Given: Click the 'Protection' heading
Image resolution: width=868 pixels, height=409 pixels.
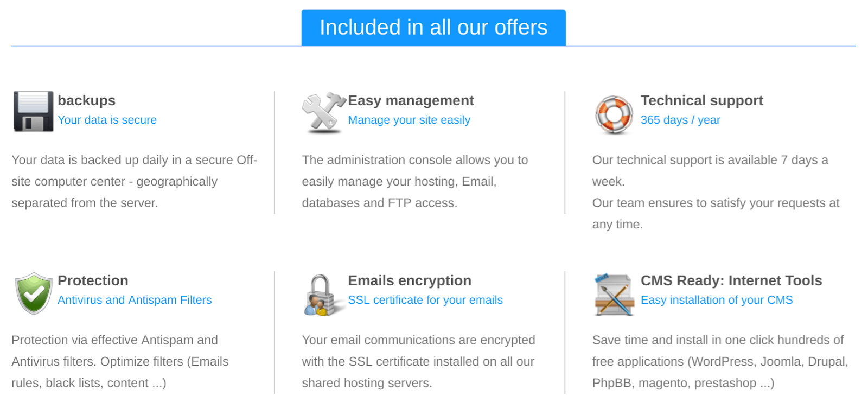Looking at the screenshot, I should (93, 280).
